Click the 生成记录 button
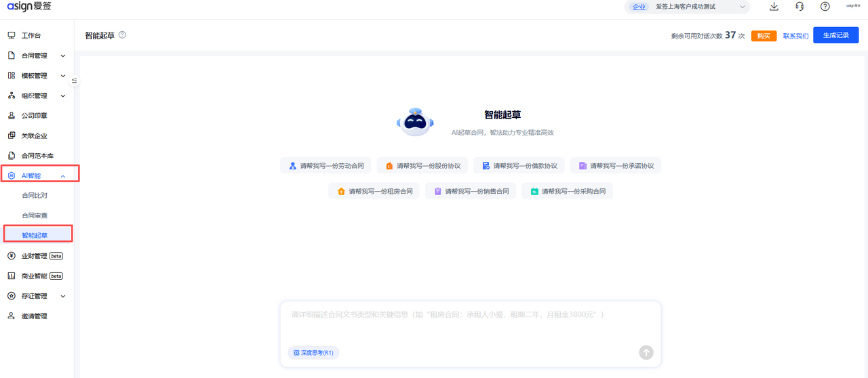The height and width of the screenshot is (378, 868). pos(835,35)
